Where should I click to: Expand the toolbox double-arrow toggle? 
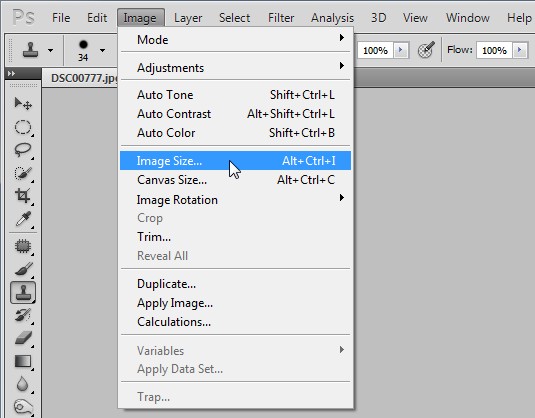click(x=12, y=73)
